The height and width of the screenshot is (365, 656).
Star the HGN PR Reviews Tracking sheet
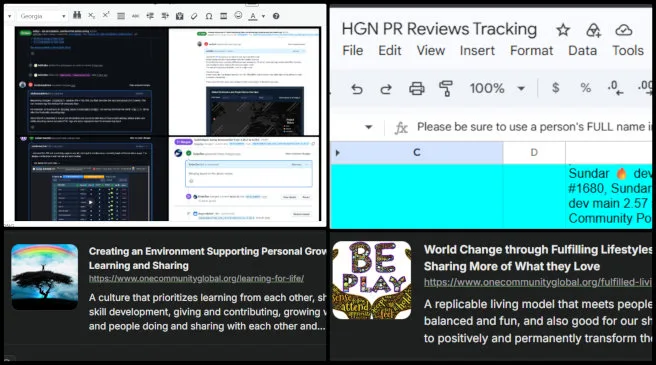click(x=563, y=30)
